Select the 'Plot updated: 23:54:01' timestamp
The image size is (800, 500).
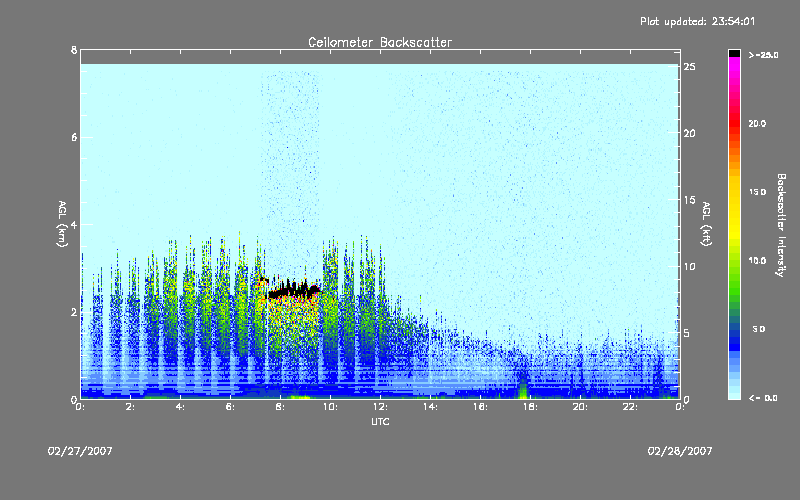[697, 21]
